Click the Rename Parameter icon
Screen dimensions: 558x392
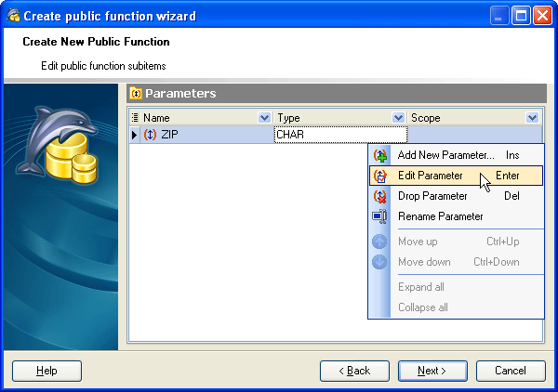[379, 216]
